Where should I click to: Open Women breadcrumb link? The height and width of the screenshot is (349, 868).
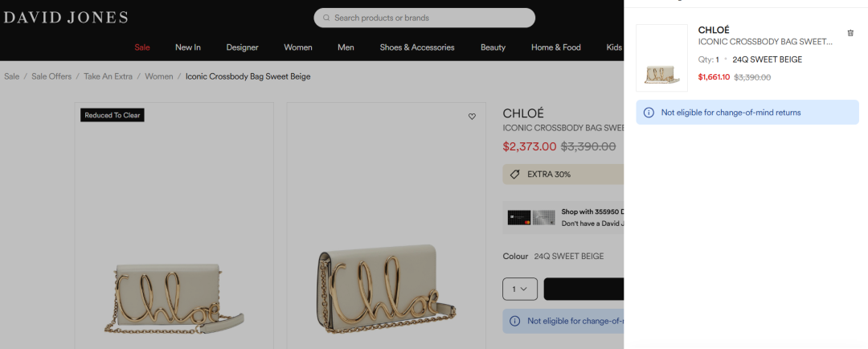coord(158,76)
